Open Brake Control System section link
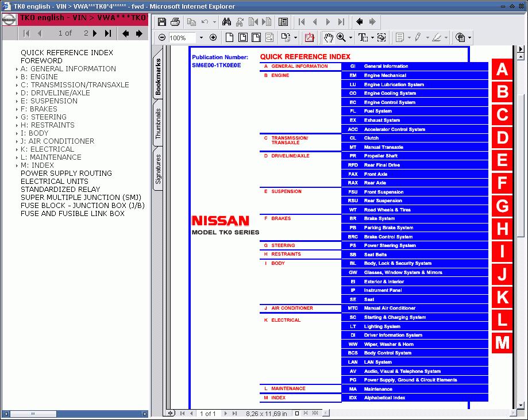 pyautogui.click(x=414, y=237)
